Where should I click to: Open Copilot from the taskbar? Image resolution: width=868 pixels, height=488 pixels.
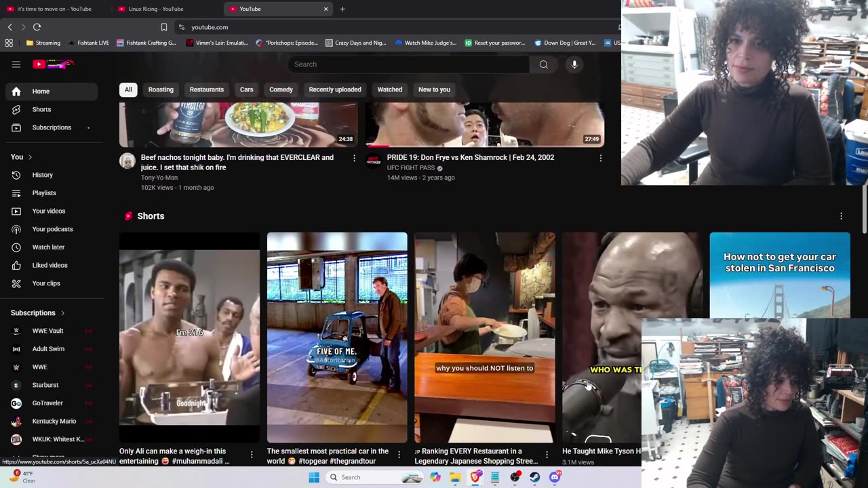click(x=435, y=477)
